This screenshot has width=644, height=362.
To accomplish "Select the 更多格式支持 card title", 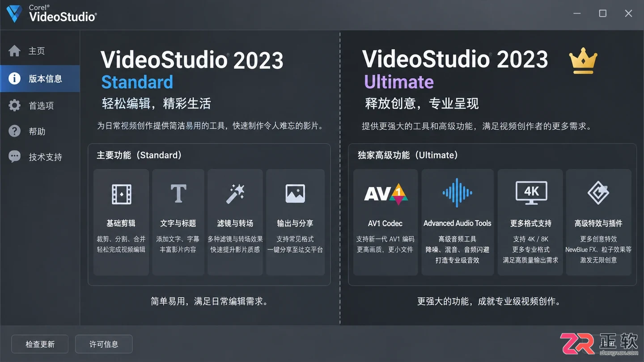I will click(x=531, y=223).
